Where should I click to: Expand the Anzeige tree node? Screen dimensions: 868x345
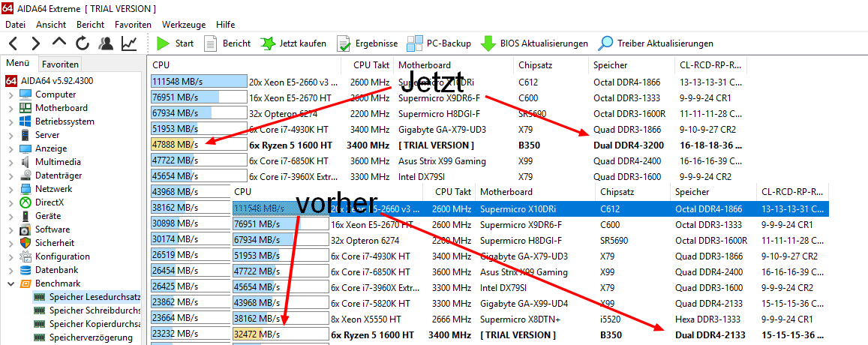click(11, 148)
